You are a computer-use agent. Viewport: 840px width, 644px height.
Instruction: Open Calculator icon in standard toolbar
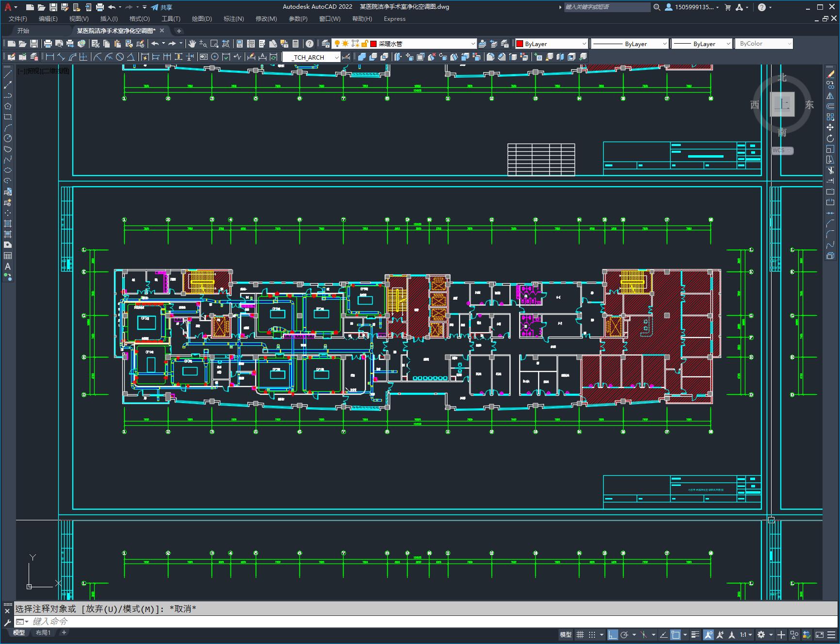point(296,44)
